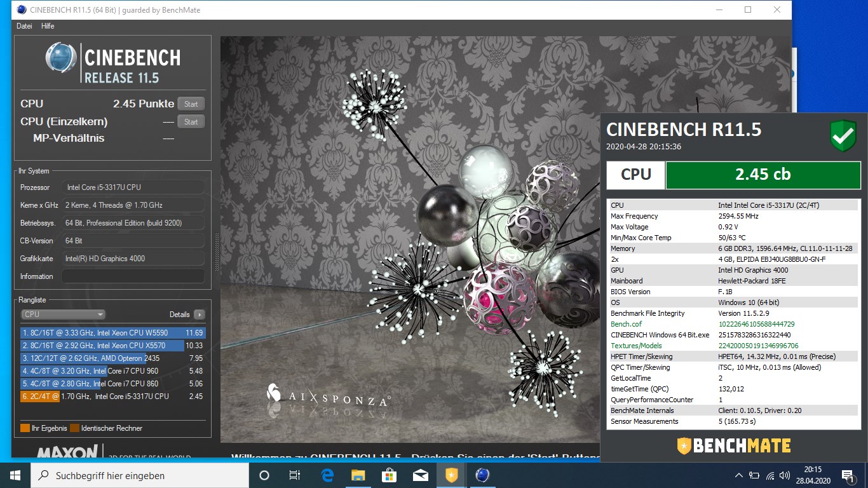The image size is (868, 488).
Task: Maximize the Cinebench window
Action: 748,10
